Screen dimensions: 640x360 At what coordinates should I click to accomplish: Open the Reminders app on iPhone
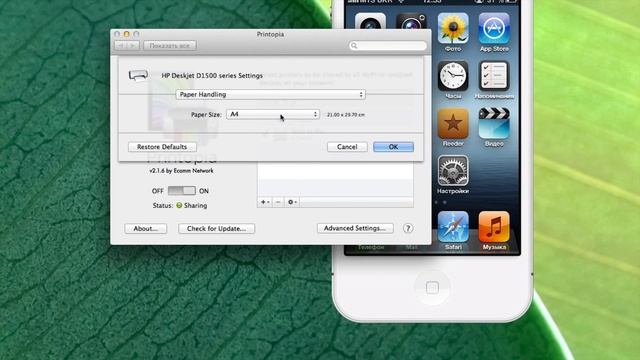(494, 76)
